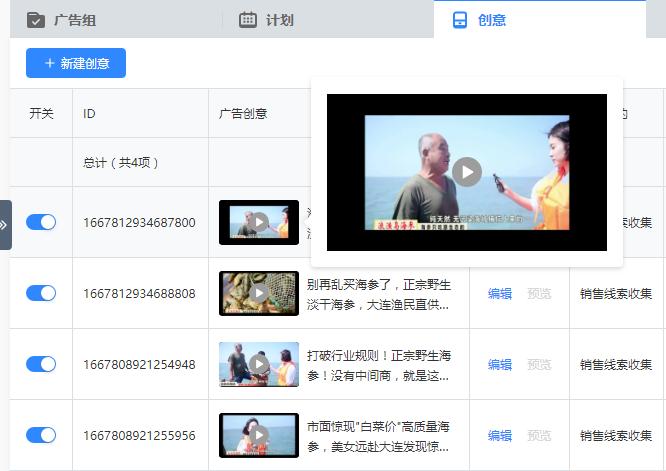Click the ID column header
666x471 pixels.
(x=89, y=113)
